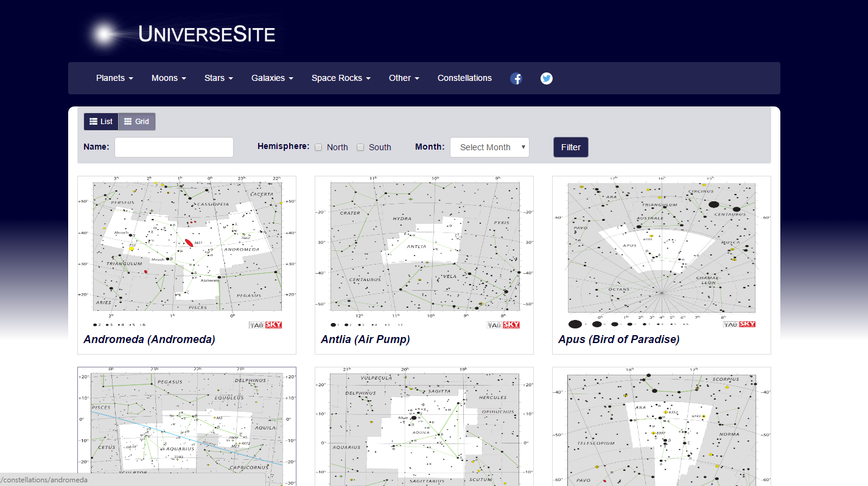Click the TAU SKY badge on Andromeda chart

(x=266, y=324)
